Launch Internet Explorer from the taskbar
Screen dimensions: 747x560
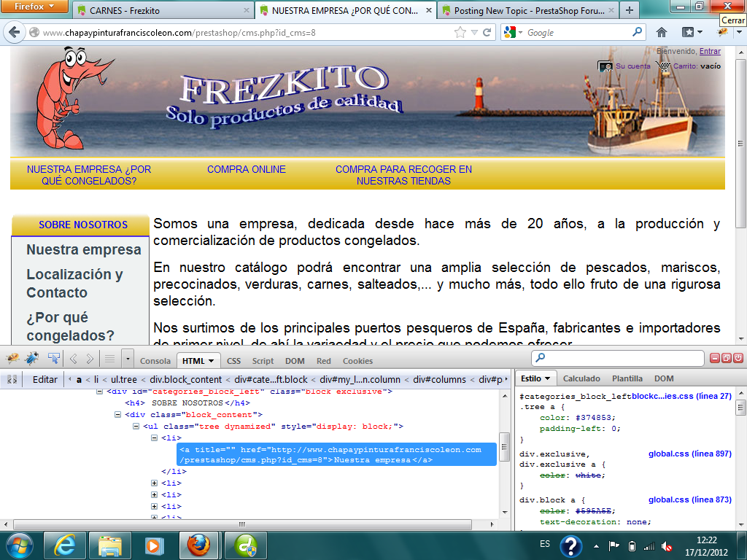click(64, 545)
